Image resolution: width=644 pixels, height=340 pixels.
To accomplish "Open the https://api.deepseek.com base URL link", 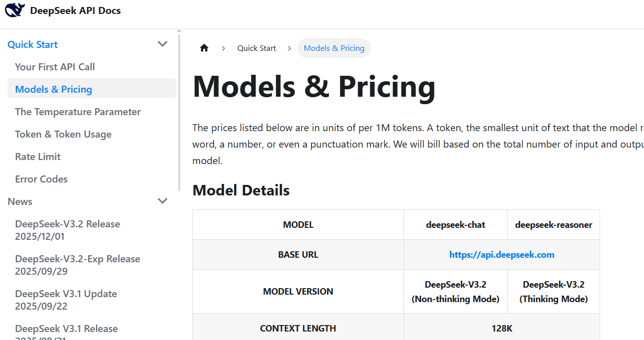I will click(x=502, y=255).
